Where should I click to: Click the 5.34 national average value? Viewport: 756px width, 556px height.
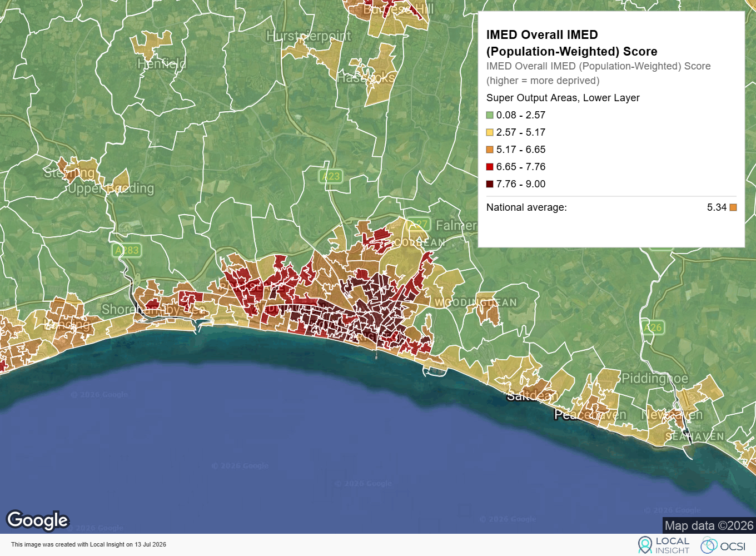[717, 207]
